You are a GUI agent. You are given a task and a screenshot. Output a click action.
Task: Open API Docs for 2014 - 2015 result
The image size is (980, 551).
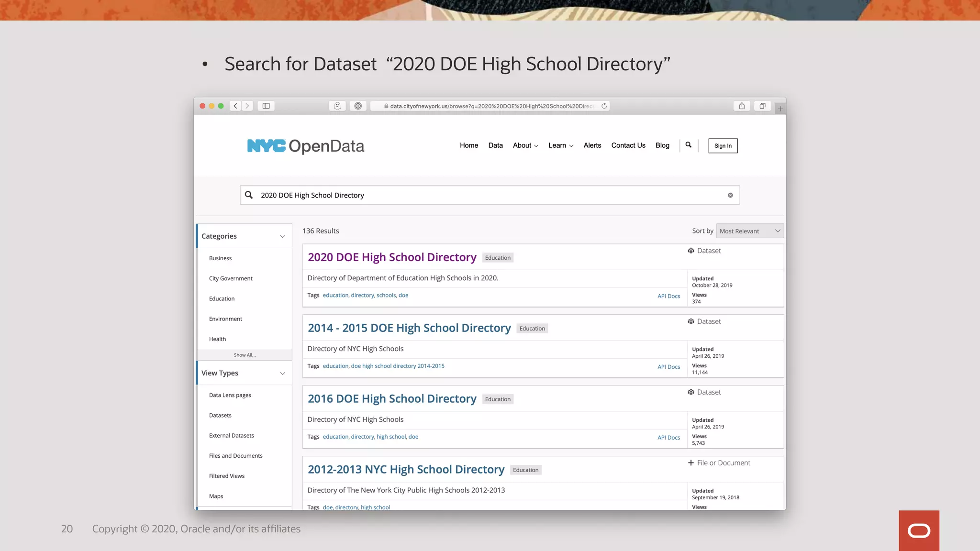click(668, 367)
